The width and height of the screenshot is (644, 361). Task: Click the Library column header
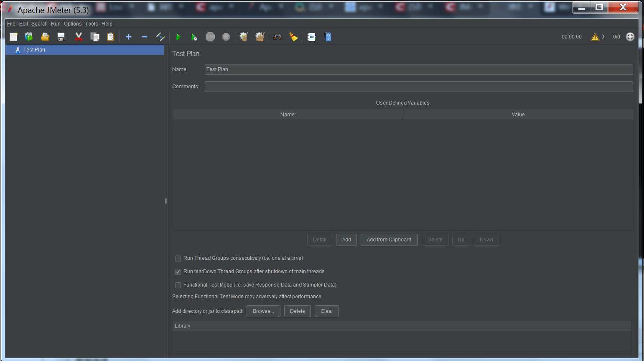point(402,326)
